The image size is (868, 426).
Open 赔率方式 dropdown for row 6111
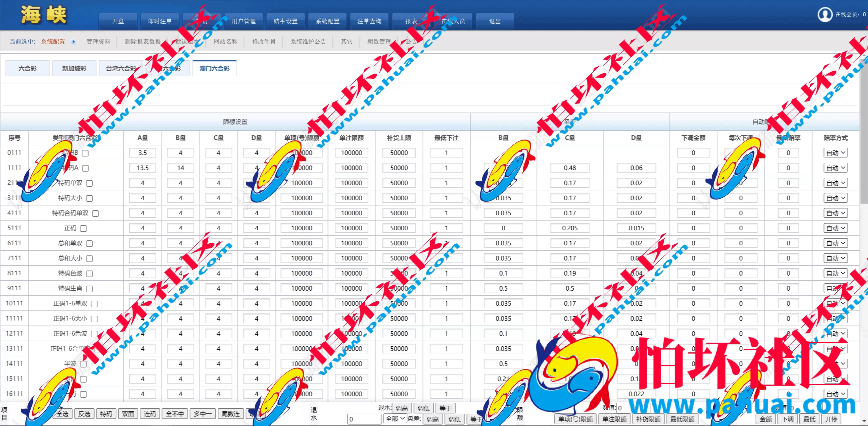836,243
